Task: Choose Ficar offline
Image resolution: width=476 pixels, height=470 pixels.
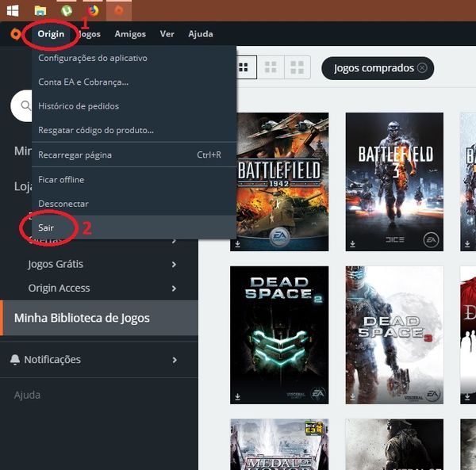Action: (x=134, y=179)
